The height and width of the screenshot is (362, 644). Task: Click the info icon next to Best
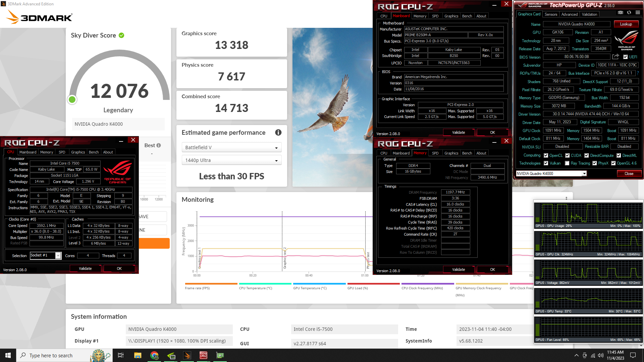(159, 145)
